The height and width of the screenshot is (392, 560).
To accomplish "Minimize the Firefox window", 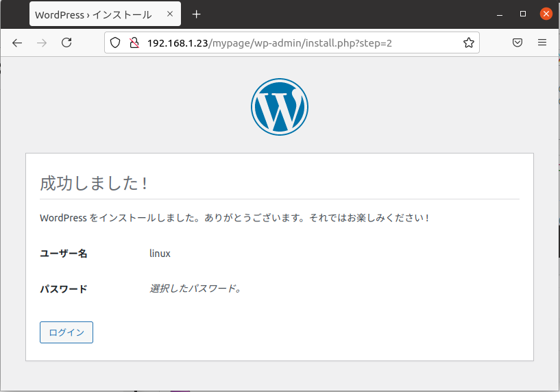I will click(x=500, y=14).
